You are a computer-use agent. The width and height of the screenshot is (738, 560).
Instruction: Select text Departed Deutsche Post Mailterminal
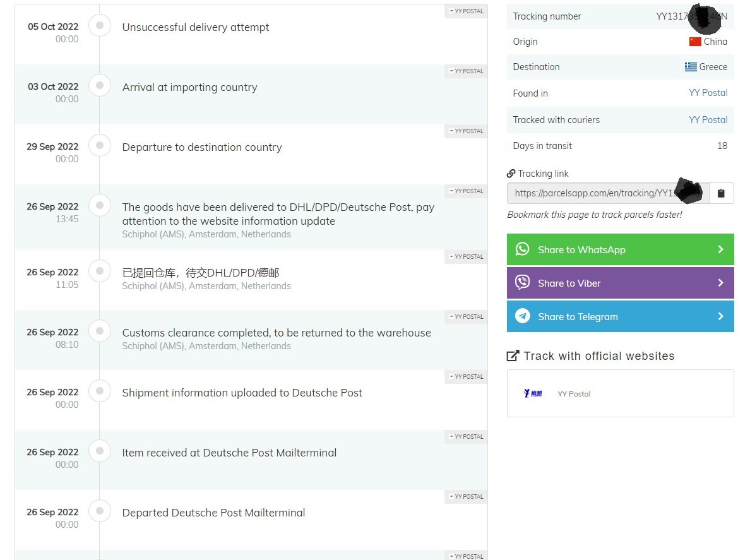coord(213,513)
